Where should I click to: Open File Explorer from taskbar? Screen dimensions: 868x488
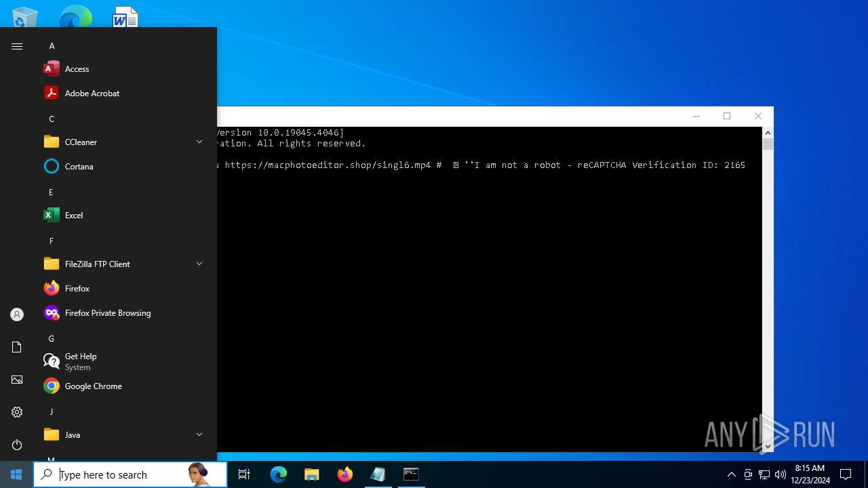click(312, 474)
